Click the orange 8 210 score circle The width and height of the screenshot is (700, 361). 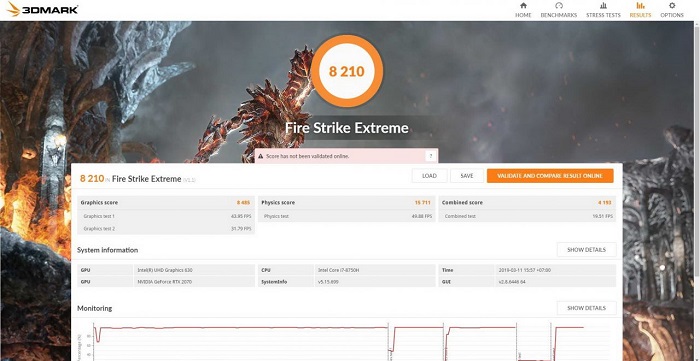(x=347, y=71)
